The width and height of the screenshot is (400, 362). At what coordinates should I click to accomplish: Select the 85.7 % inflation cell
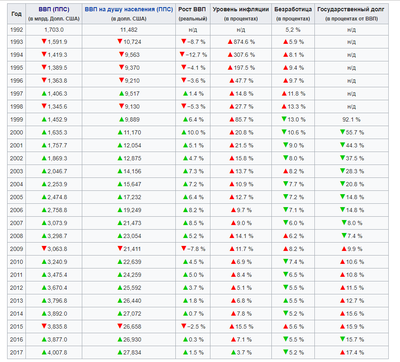(241, 120)
